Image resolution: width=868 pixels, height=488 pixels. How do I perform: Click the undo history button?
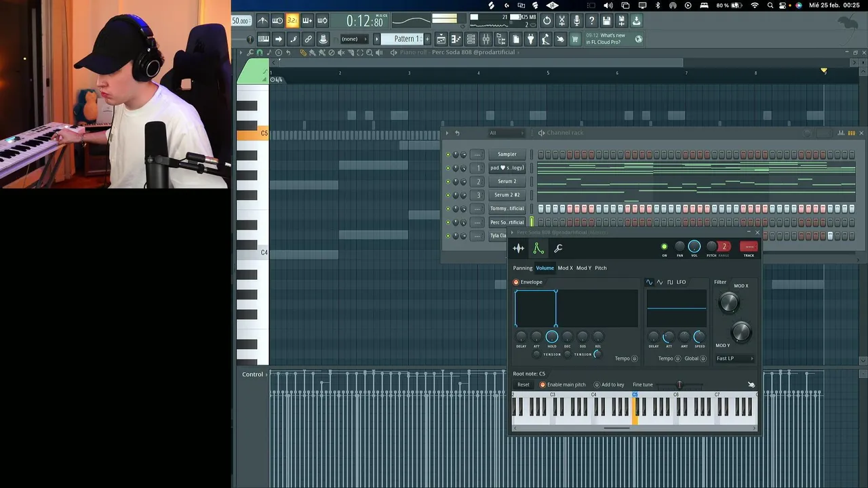pyautogui.click(x=547, y=21)
